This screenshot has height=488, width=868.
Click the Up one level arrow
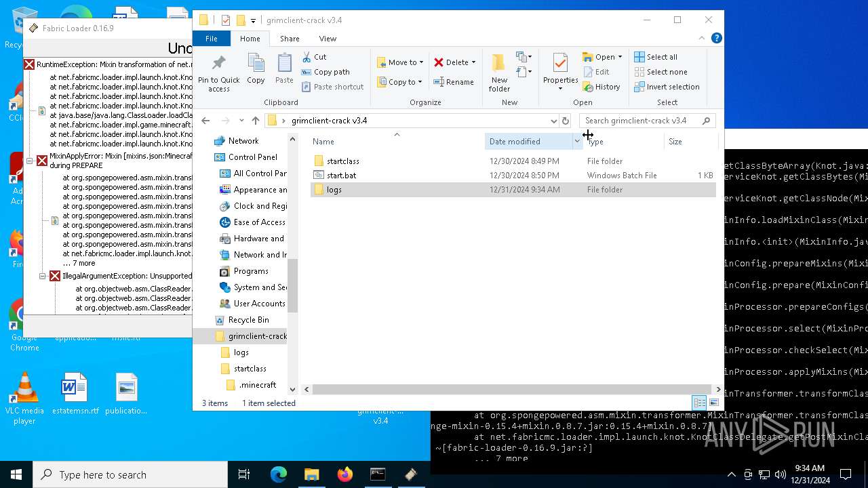point(256,121)
